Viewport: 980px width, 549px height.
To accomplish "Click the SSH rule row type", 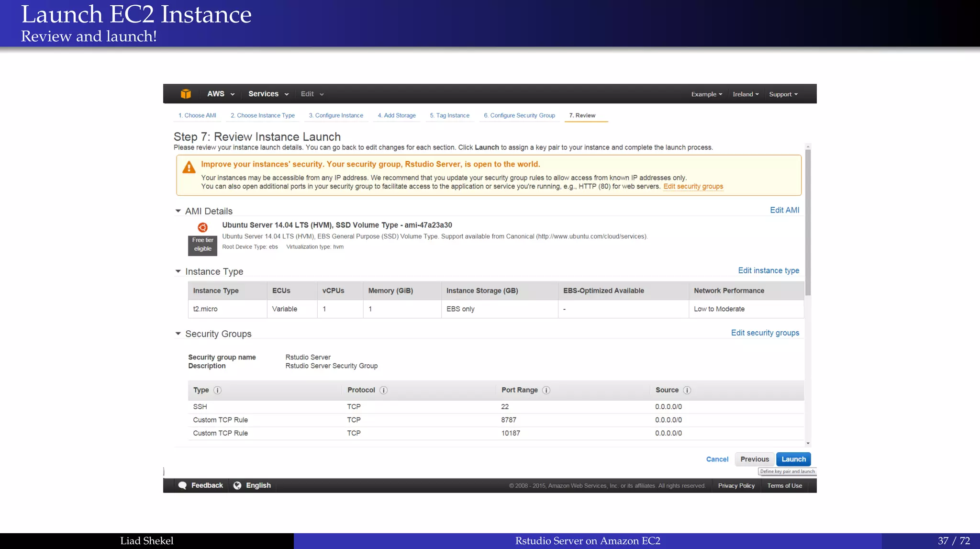I will click(200, 407).
